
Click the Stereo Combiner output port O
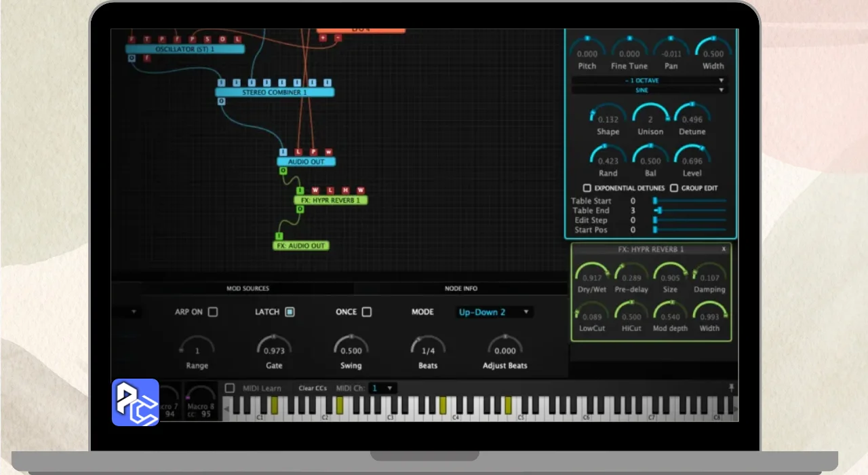(221, 101)
